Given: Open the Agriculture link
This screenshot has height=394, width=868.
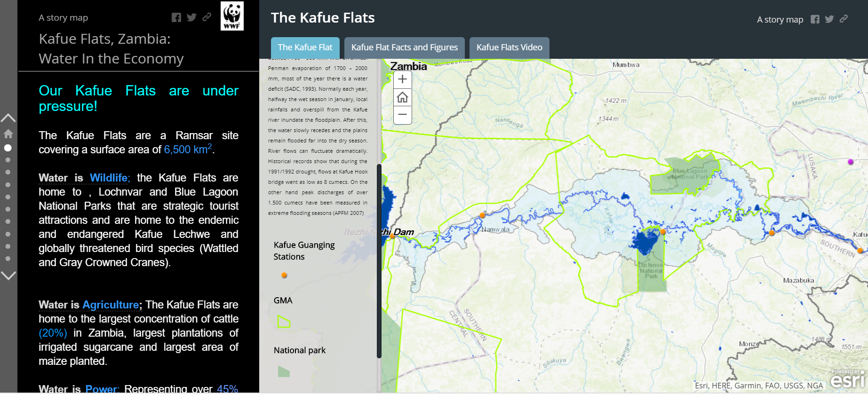Looking at the screenshot, I should click(x=111, y=305).
